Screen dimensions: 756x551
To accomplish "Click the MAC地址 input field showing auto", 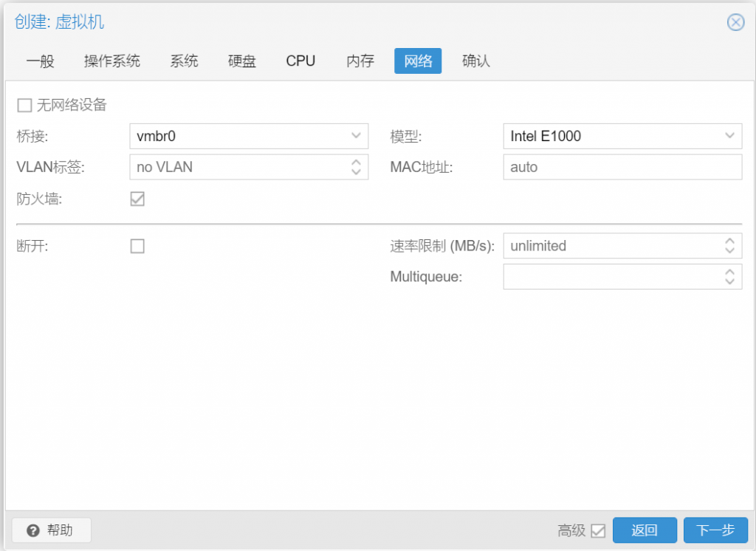I will 622,167.
